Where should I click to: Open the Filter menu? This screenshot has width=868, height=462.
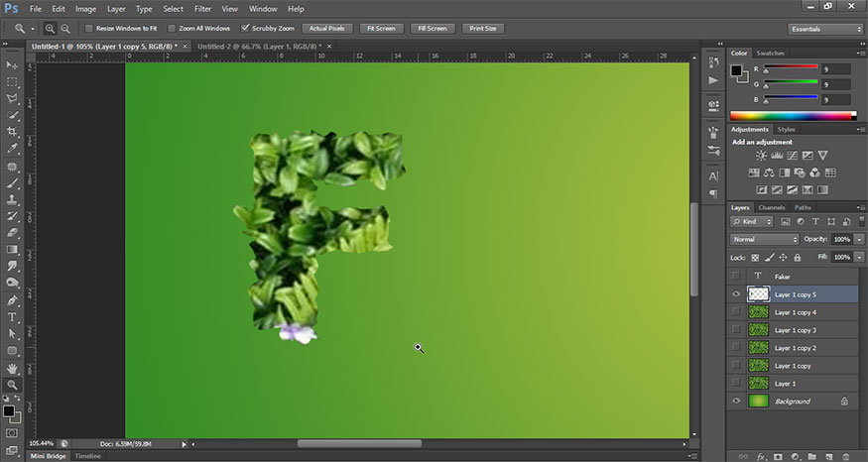202,9
